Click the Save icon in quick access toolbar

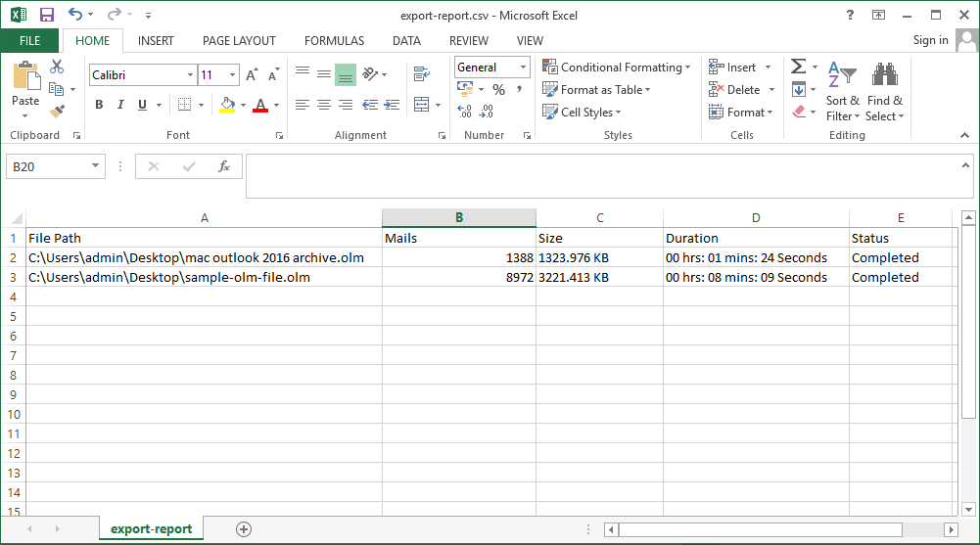[x=46, y=15]
